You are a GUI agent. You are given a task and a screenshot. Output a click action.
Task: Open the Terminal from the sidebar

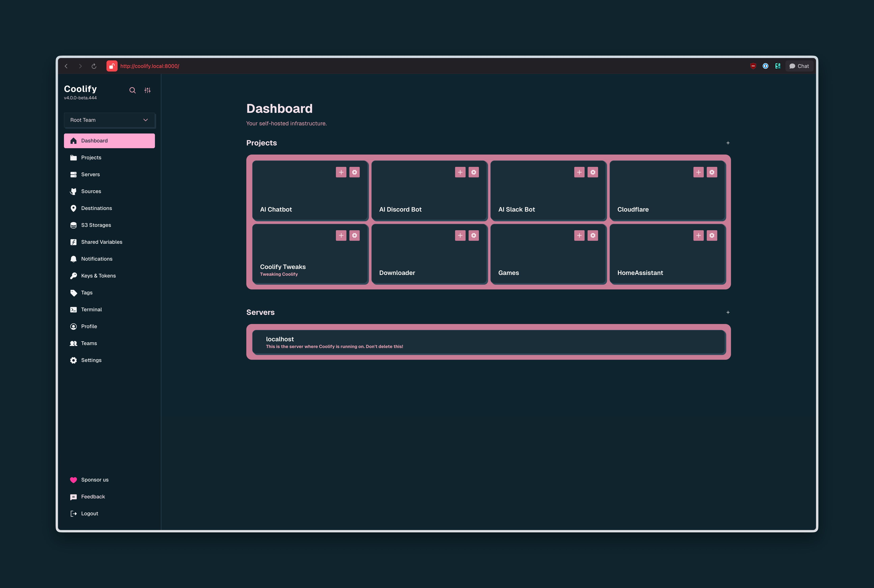pos(91,309)
